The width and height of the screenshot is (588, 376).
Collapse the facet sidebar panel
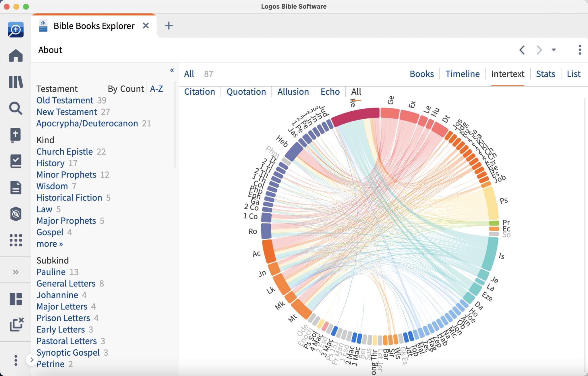(x=172, y=70)
